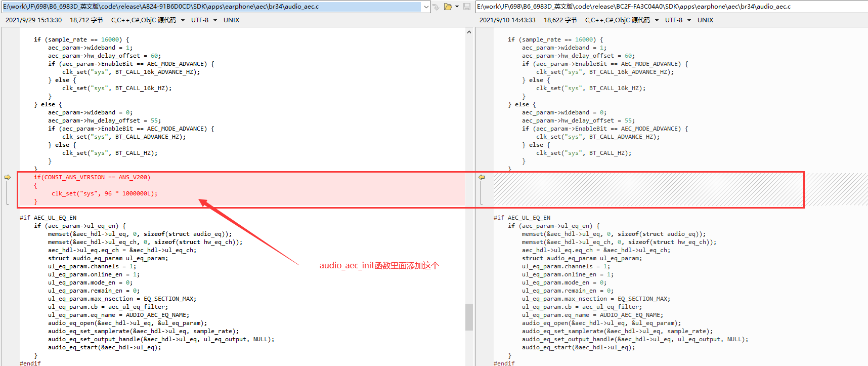Click the left file path input field
868x366 pixels.
[x=211, y=7]
